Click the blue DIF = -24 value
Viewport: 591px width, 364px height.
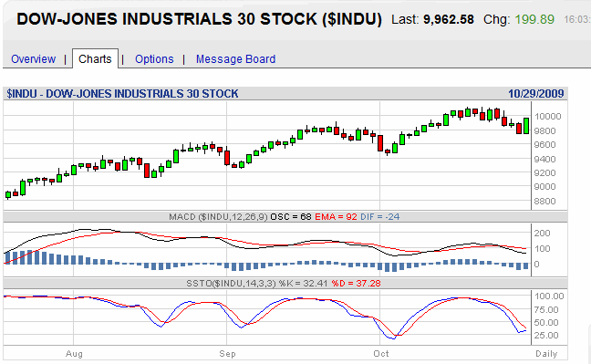380,217
